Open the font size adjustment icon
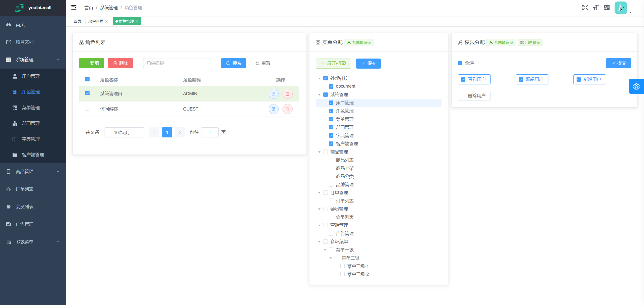The width and height of the screenshot is (644, 305). coord(596,8)
